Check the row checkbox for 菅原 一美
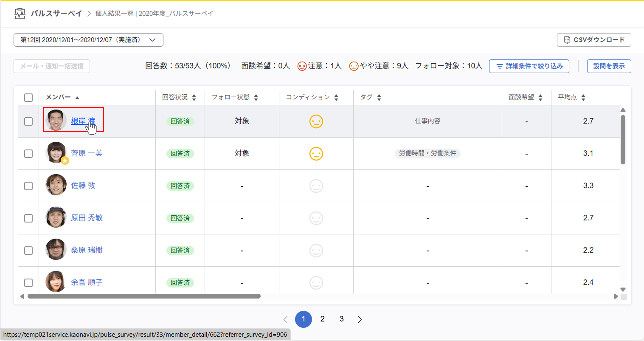The width and height of the screenshot is (644, 341). [28, 154]
